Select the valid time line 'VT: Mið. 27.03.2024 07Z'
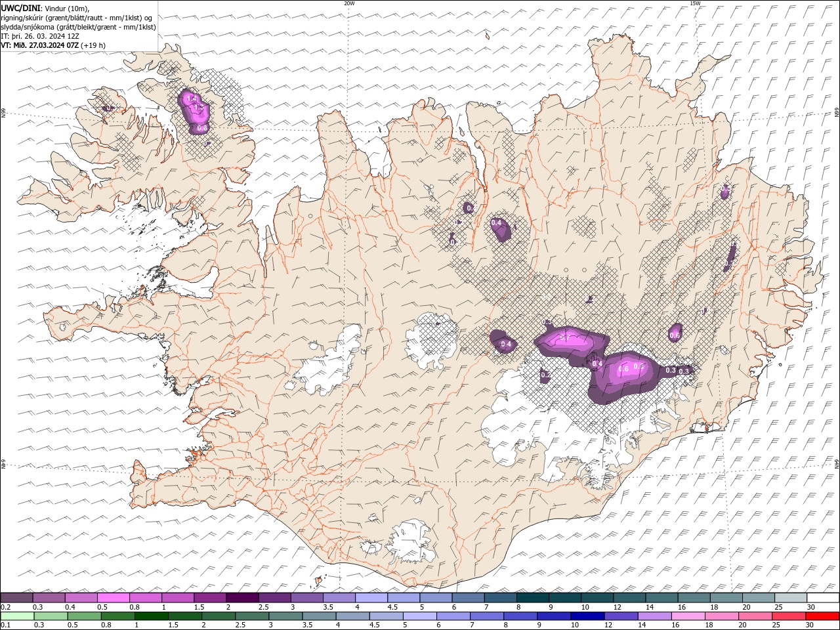This screenshot has width=840, height=630. tap(40, 45)
